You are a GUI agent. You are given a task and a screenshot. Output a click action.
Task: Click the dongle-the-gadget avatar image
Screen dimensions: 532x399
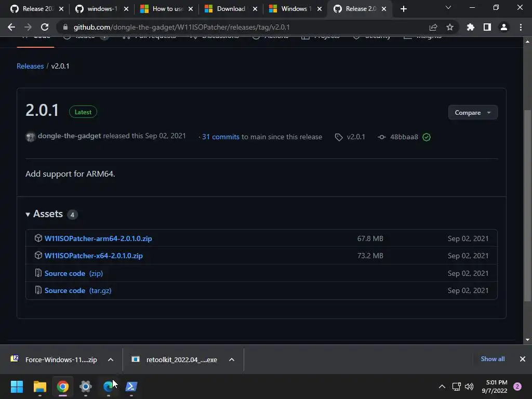pos(31,137)
